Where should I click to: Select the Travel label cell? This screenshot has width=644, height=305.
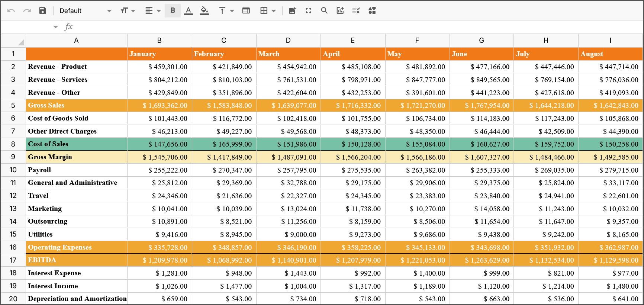[77, 196]
